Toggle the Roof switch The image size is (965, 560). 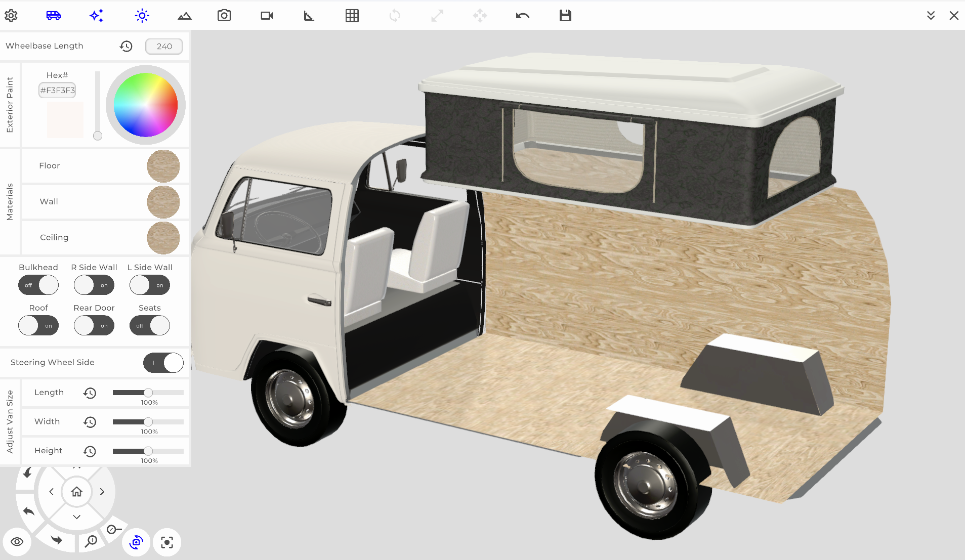(x=38, y=325)
